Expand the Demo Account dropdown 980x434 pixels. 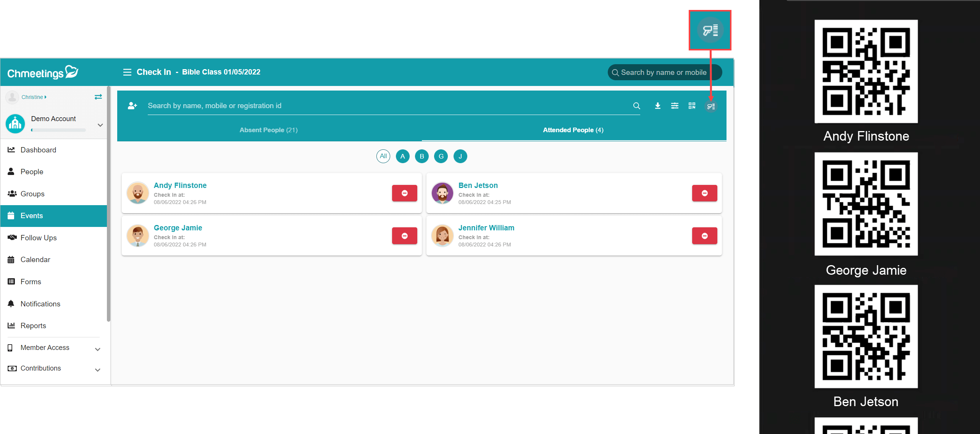(100, 125)
